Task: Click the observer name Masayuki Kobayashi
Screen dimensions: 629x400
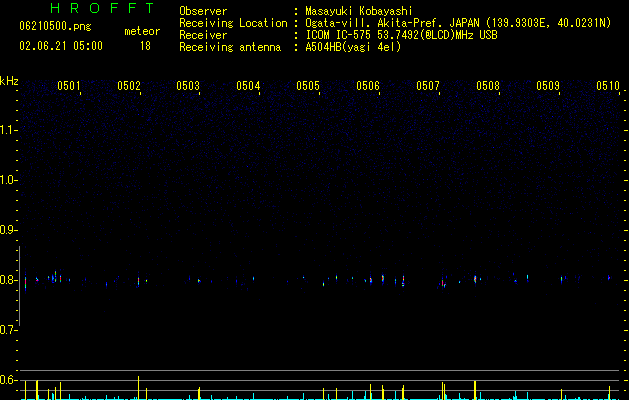Action: pos(359,11)
